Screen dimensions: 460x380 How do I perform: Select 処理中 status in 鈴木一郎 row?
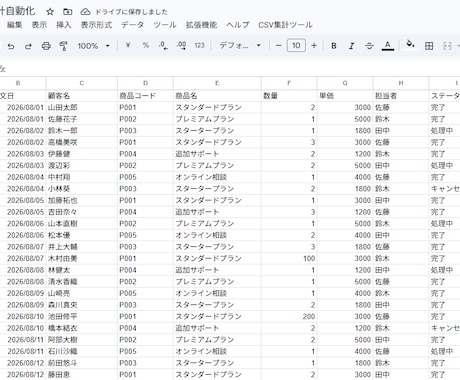444,131
